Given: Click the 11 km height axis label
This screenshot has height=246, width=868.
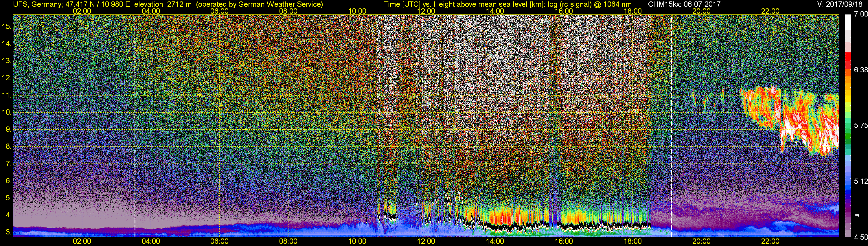Looking at the screenshot, I should pos(7,96).
